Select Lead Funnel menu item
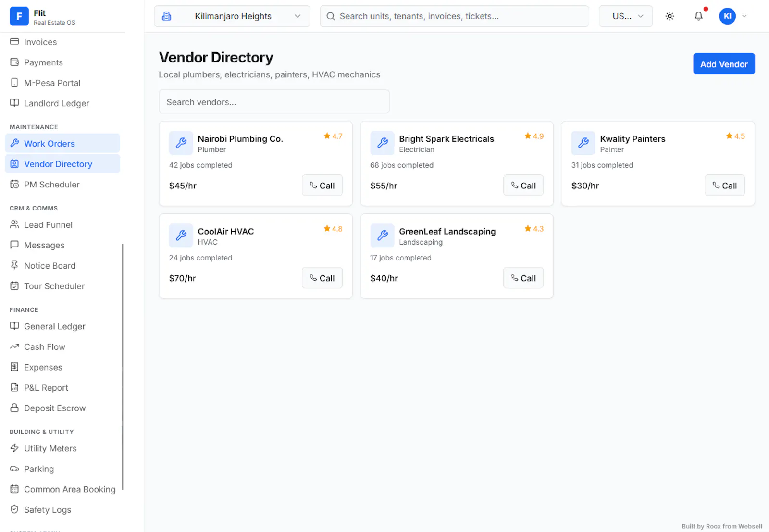This screenshot has width=769, height=532. [x=62, y=224]
